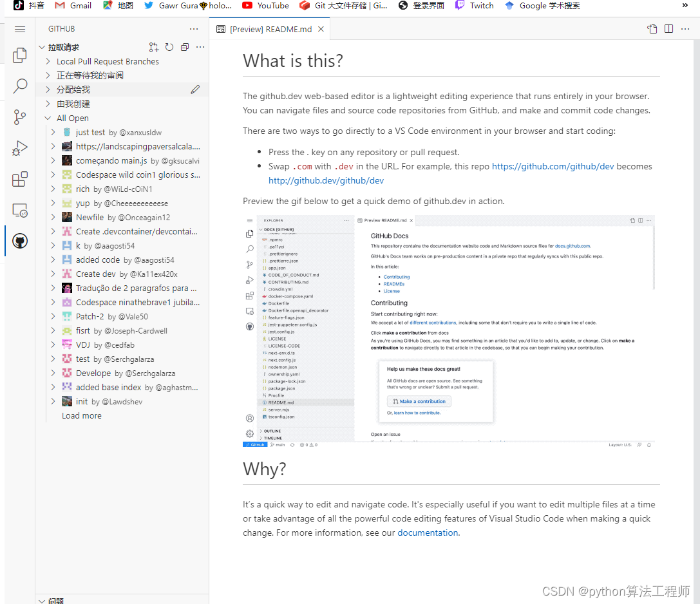The height and width of the screenshot is (604, 700).
Task: Open the 地图 bookmark
Action: tap(118, 5)
